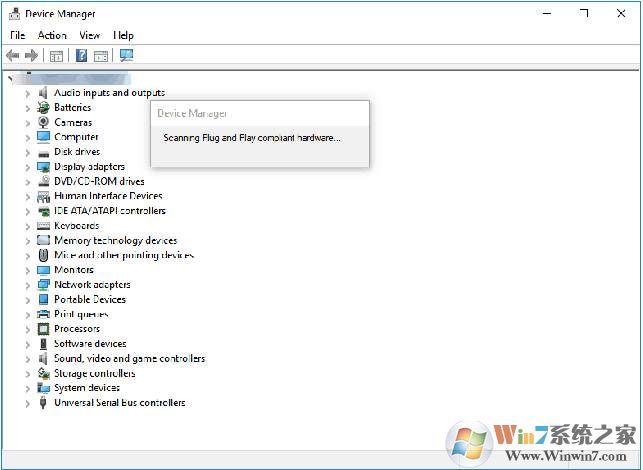Click the Properties panel toolbar icon
643x470 pixels.
[101, 56]
